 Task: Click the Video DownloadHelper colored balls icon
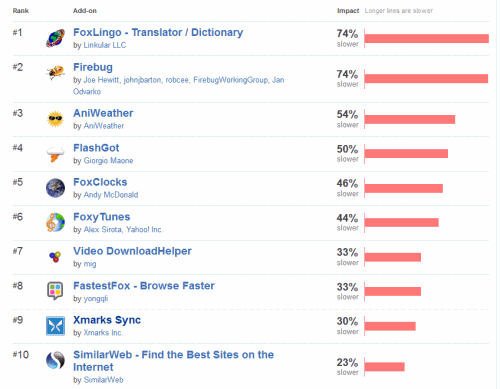[x=55, y=257]
